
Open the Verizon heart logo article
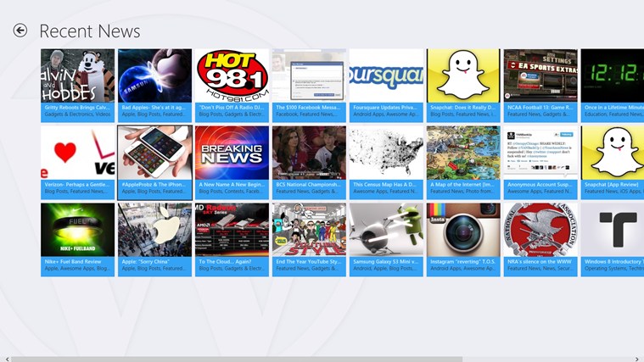pyautogui.click(x=78, y=157)
